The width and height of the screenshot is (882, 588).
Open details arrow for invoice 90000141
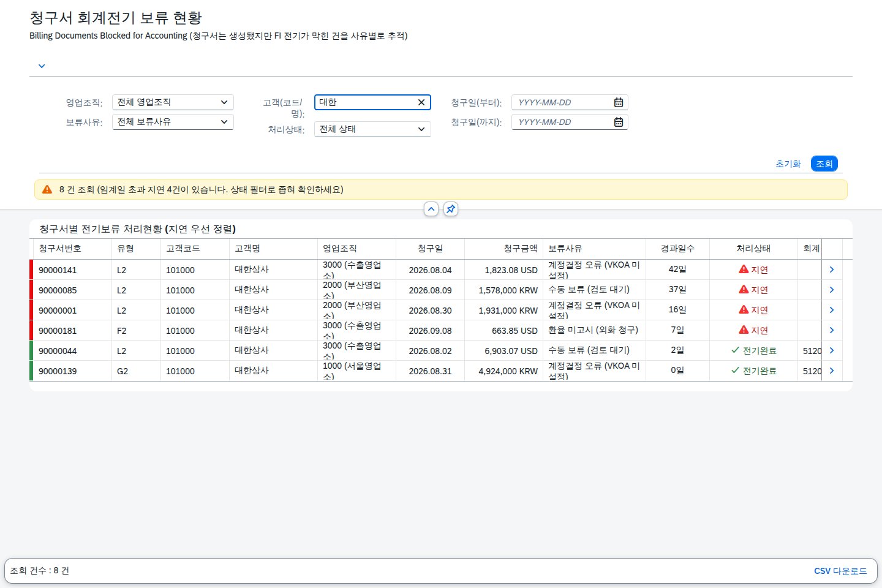click(x=832, y=269)
